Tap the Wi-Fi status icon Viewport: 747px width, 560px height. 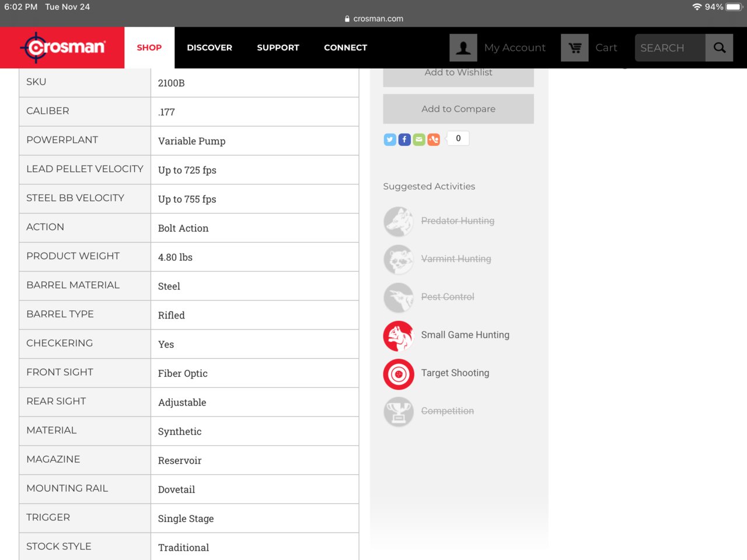[697, 7]
